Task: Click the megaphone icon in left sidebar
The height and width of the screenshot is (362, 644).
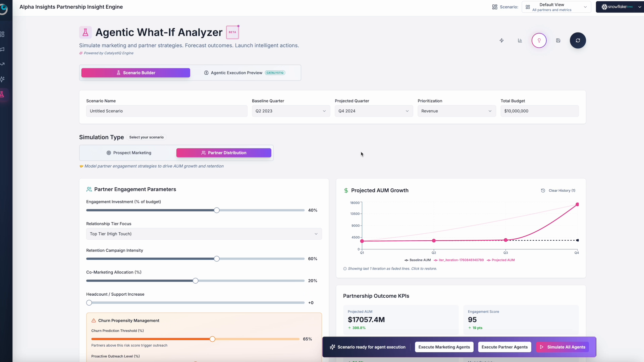Action: 2,49
